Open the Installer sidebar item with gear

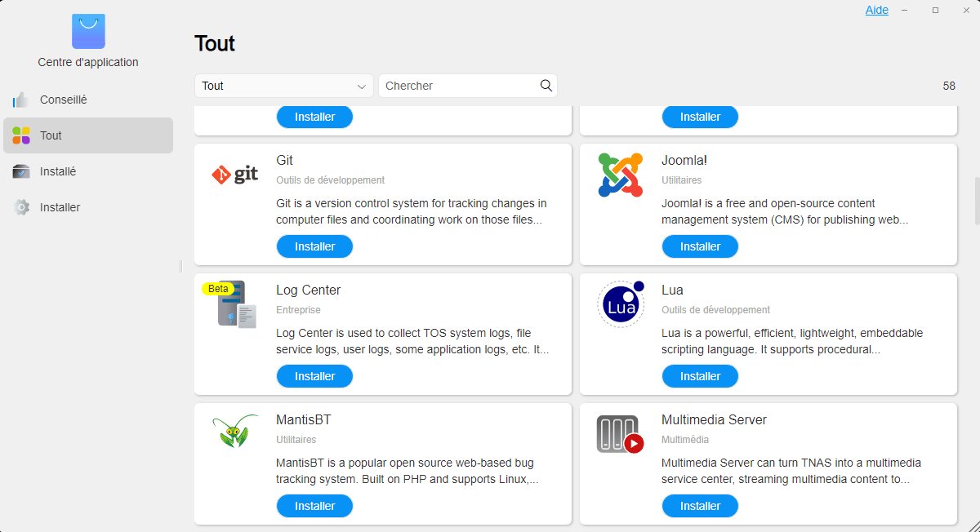click(60, 207)
